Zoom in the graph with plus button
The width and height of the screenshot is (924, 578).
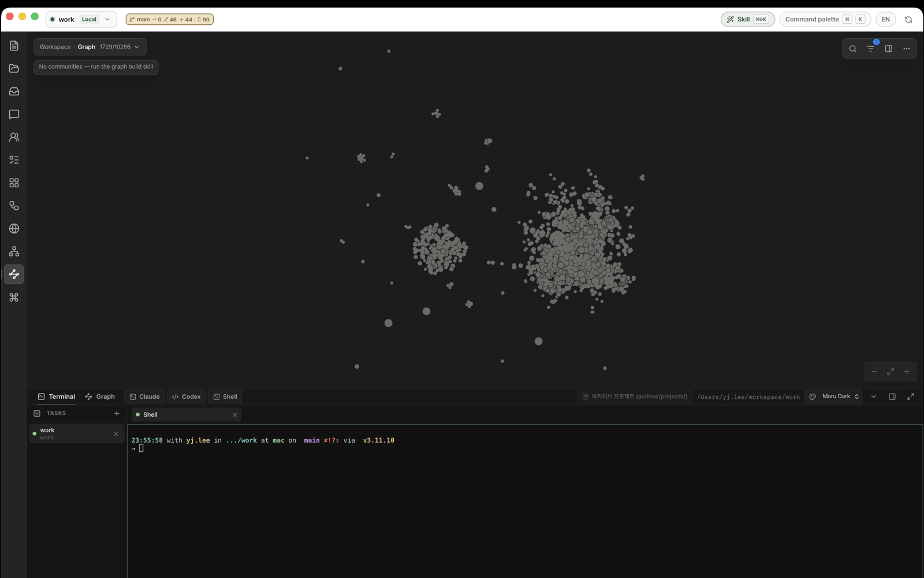[907, 372]
